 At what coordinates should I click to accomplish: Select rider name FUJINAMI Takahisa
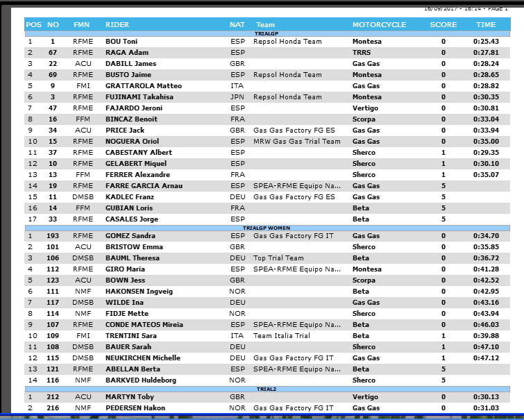140,97
